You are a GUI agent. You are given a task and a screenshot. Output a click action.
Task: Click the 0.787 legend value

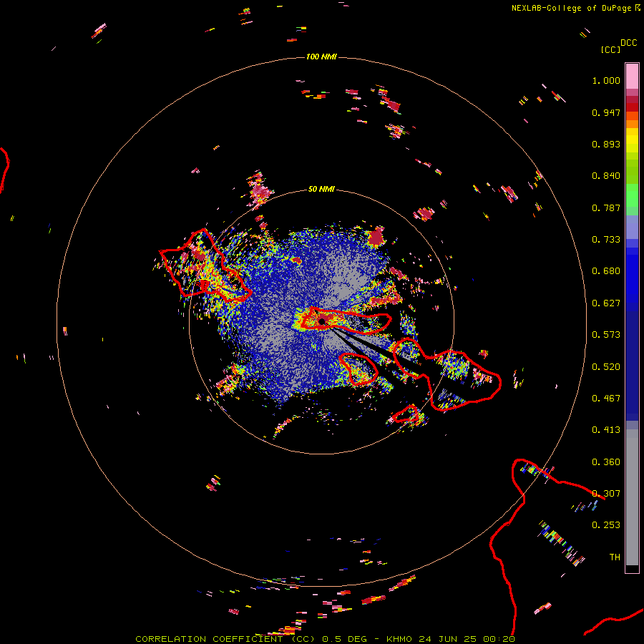(x=606, y=208)
